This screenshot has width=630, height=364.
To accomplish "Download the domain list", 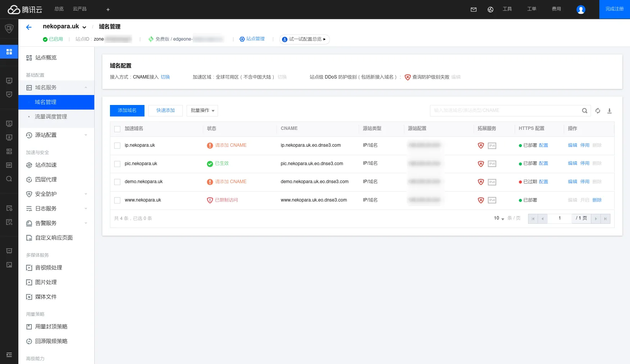I will coord(609,111).
